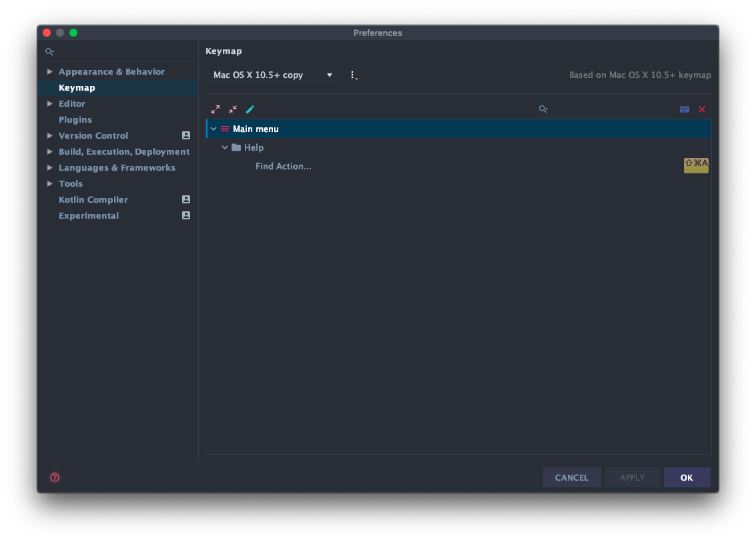The image size is (756, 542).
Task: Click project-level icon next to Experimental
Action: [x=186, y=215]
